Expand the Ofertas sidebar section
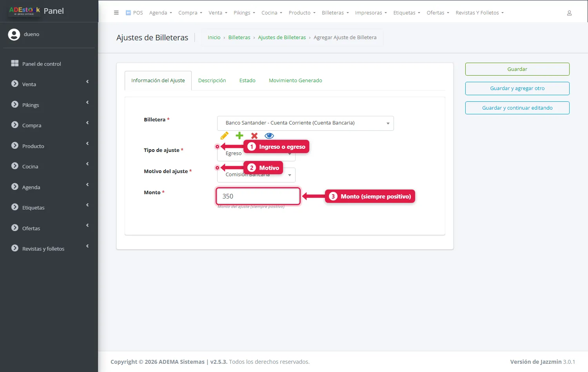Image resolution: width=588 pixels, height=372 pixels. 49,228
